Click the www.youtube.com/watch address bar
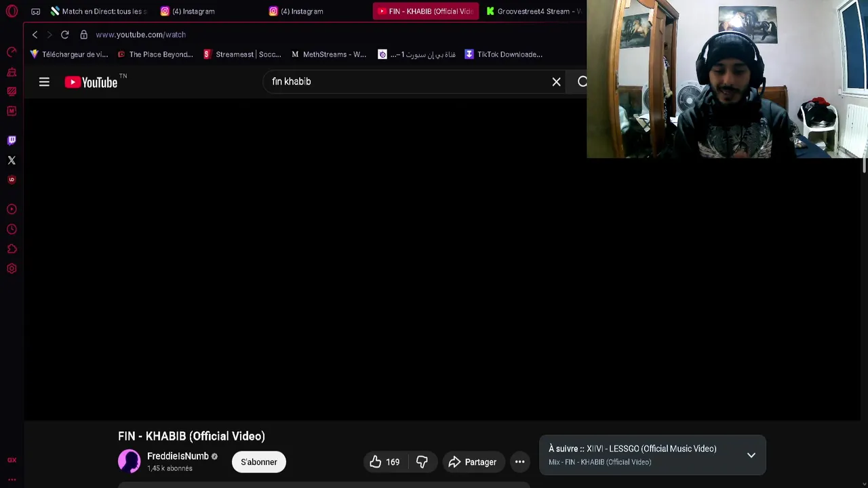Screen dimensions: 868x488 [x=140, y=35]
